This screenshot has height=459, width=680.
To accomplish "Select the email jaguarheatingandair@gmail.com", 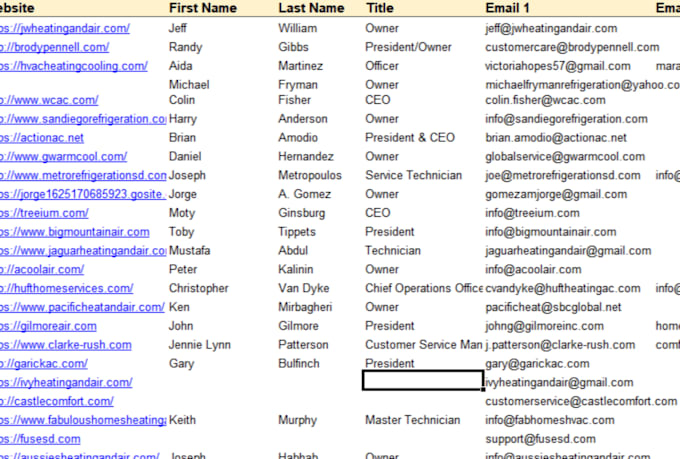I will point(568,251).
